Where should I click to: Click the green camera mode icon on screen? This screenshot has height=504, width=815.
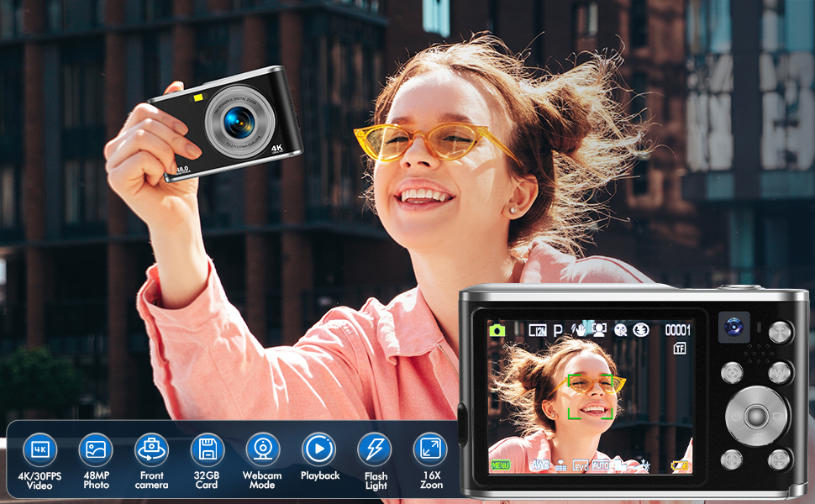497,330
